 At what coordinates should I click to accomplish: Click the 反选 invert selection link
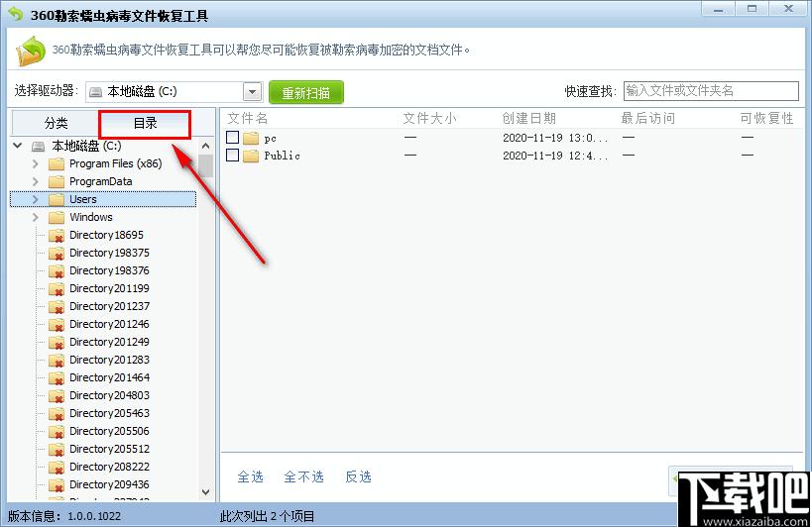358,476
